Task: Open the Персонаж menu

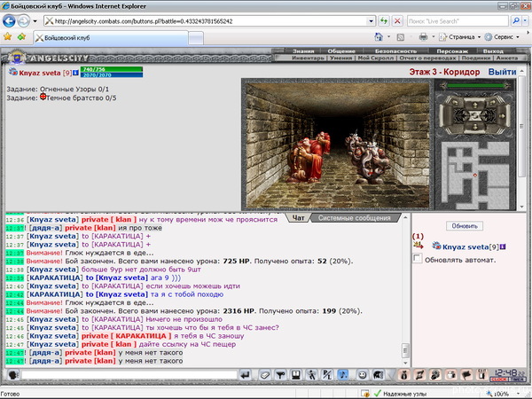Action: coord(452,51)
